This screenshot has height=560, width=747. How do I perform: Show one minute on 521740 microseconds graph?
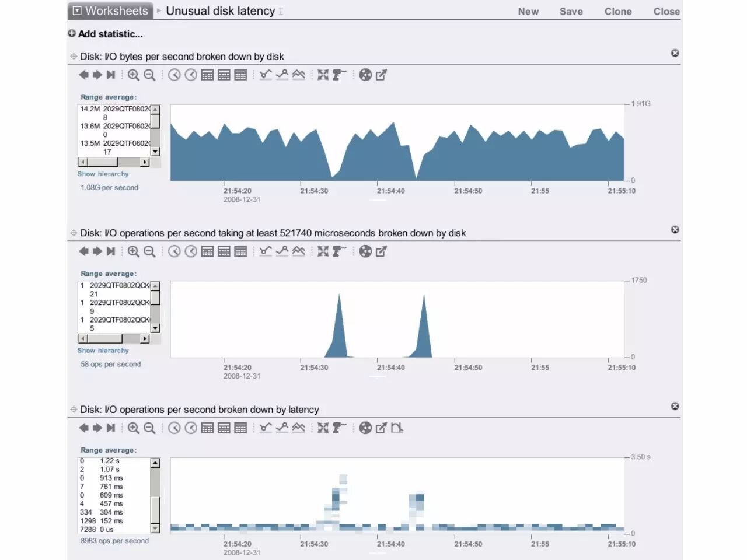tap(174, 251)
